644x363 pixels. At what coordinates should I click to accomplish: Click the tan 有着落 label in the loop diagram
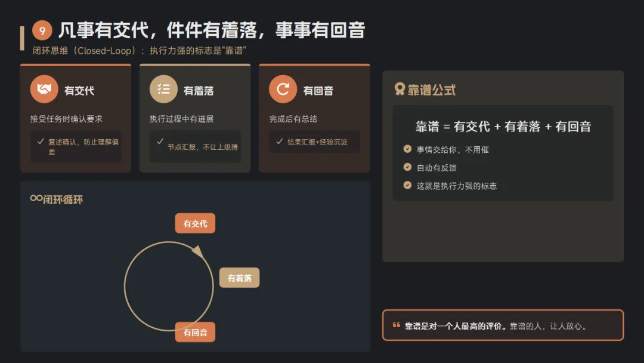pos(240,278)
